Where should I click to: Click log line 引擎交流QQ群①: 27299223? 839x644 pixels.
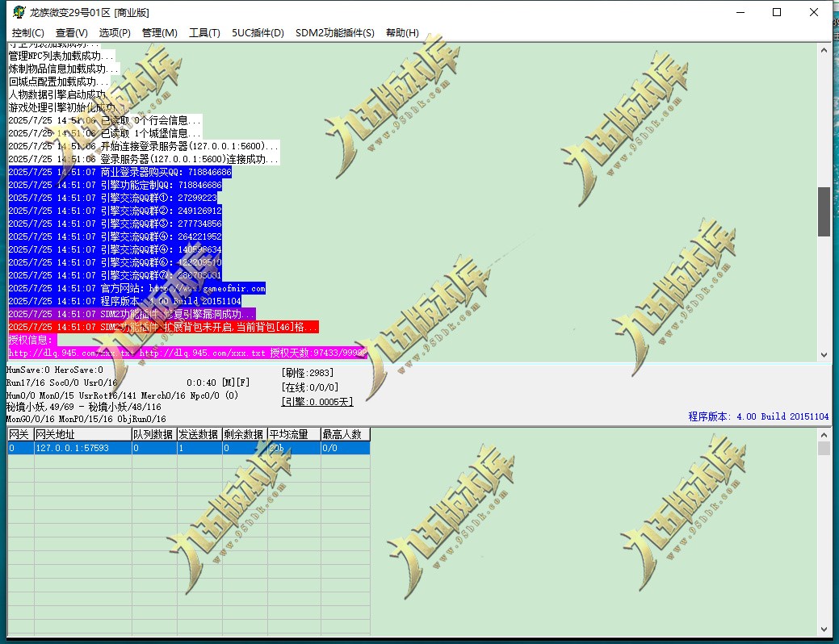click(x=113, y=198)
